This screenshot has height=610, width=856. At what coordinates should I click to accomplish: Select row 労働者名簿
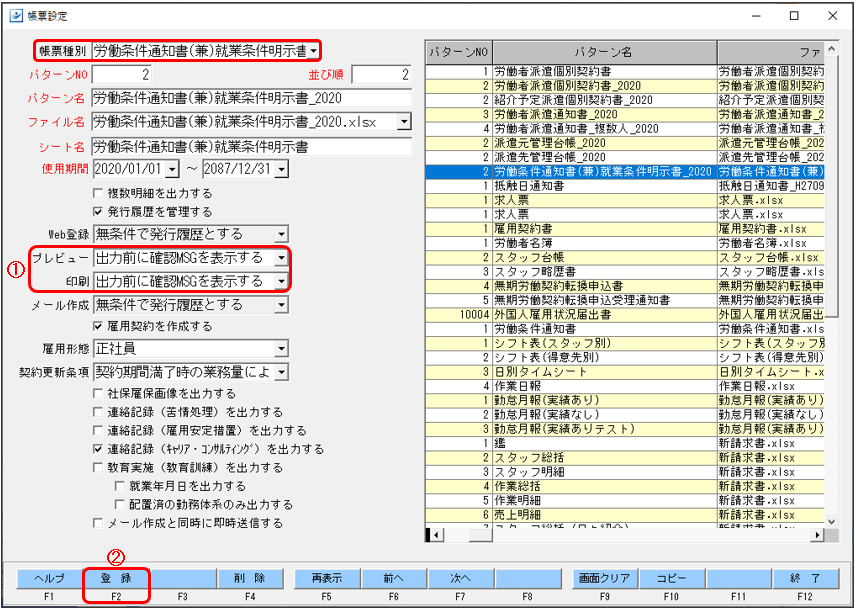coord(625,243)
